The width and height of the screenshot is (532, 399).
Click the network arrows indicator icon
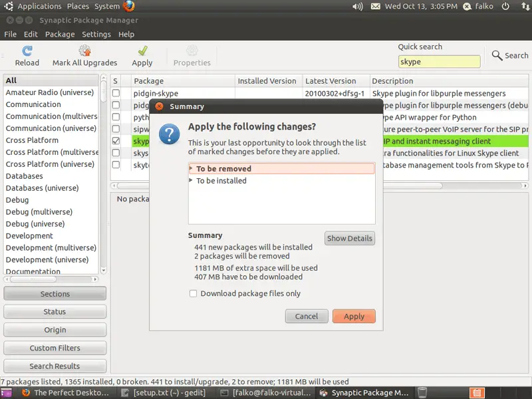tap(525, 7)
